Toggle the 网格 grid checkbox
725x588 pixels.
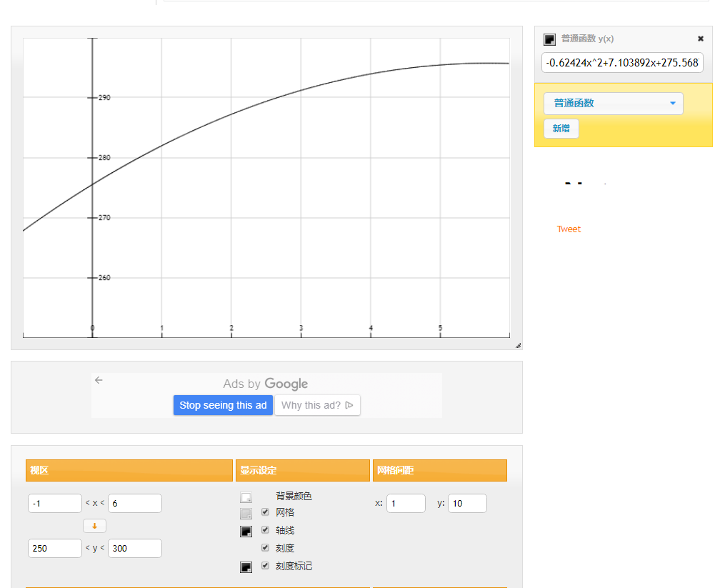(x=266, y=512)
